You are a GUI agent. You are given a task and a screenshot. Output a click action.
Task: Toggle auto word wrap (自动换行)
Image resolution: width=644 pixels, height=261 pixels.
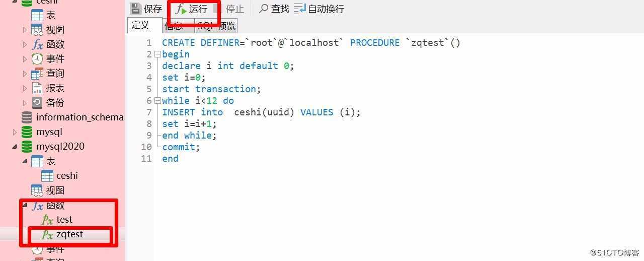pyautogui.click(x=319, y=9)
